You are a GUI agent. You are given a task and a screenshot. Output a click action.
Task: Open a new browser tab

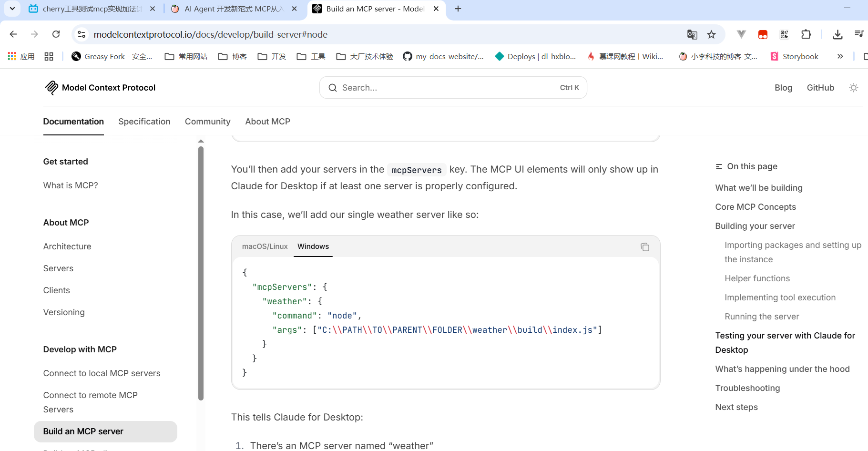coord(458,9)
